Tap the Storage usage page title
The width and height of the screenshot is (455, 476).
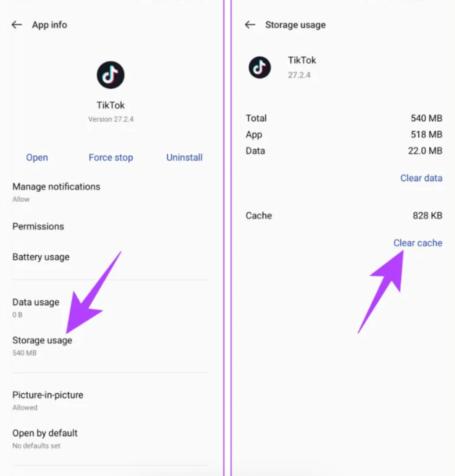295,25
